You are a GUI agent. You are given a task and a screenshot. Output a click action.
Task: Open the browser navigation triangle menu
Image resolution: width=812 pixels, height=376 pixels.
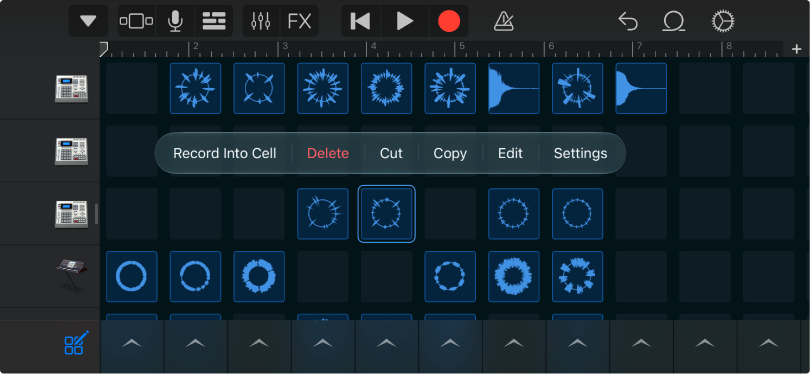coord(88,21)
